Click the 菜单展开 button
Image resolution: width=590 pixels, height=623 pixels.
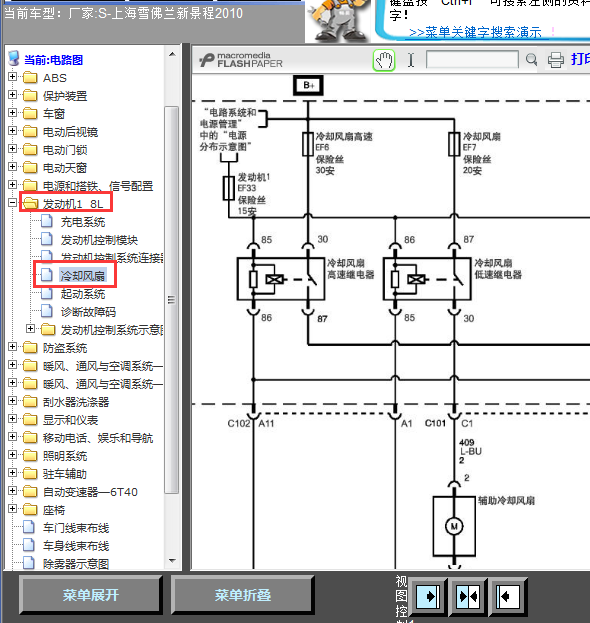pyautogui.click(x=91, y=595)
